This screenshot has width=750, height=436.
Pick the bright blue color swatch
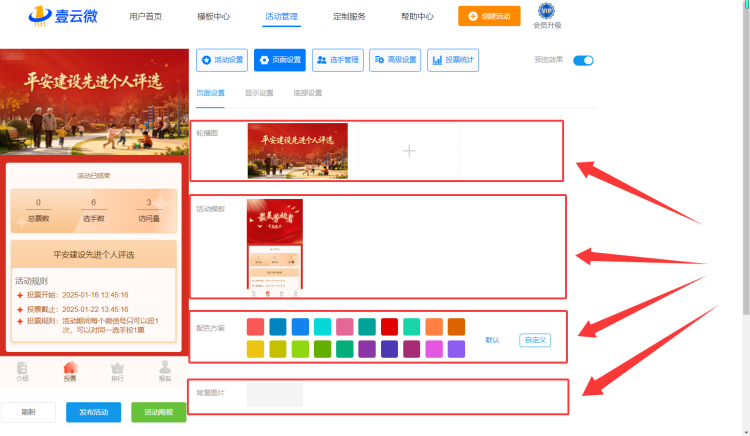(x=300, y=327)
